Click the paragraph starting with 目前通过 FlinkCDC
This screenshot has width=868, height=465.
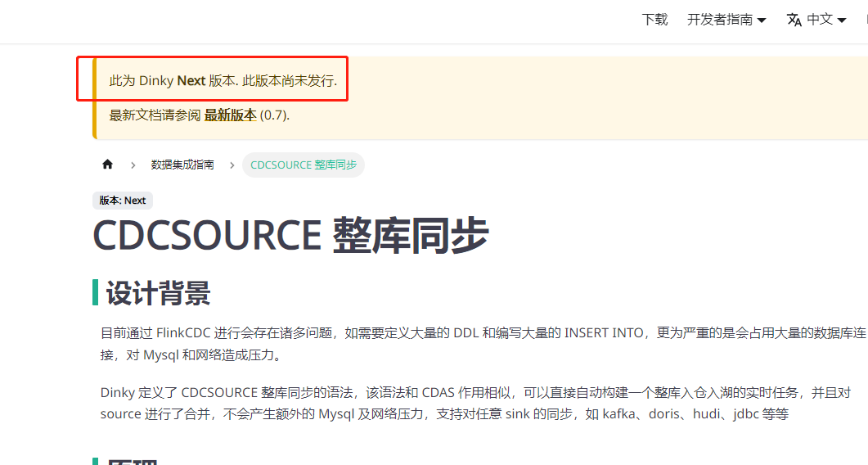pos(483,344)
